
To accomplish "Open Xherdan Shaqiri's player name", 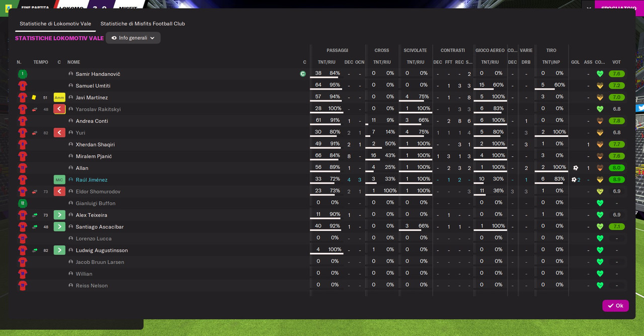I will [x=95, y=145].
